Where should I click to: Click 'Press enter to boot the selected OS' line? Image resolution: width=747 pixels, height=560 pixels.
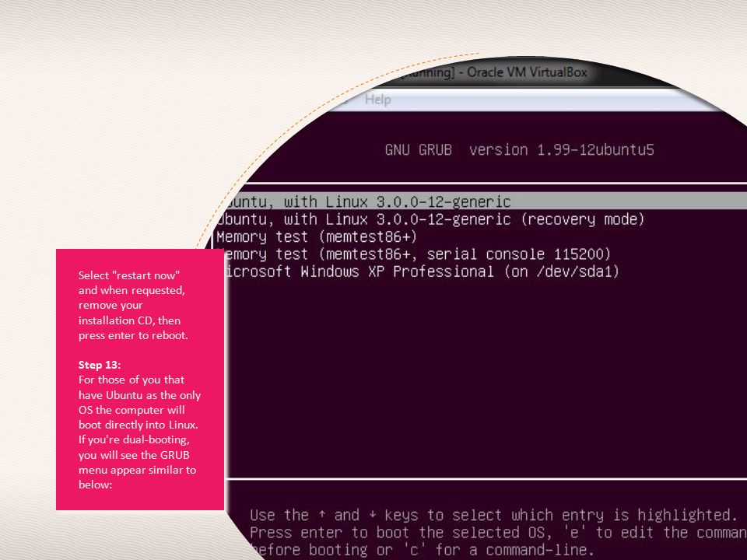tap(498, 532)
